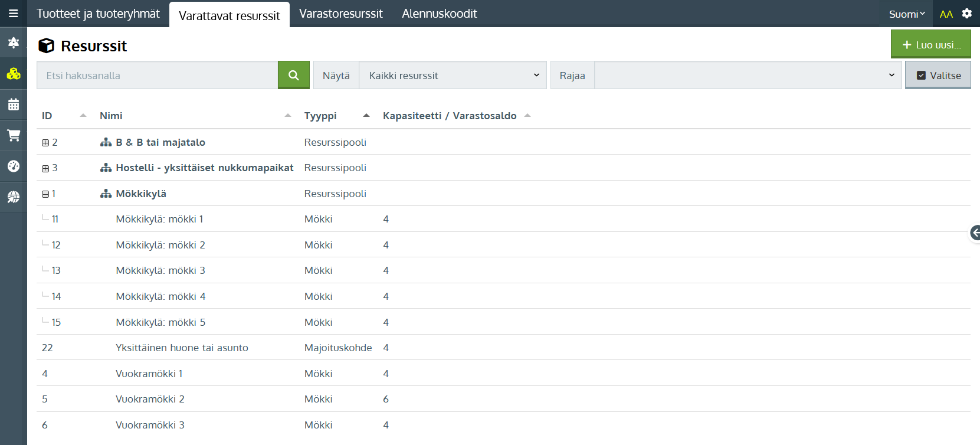
Task: Click the globe icon in the sidebar
Action: [x=13, y=197]
